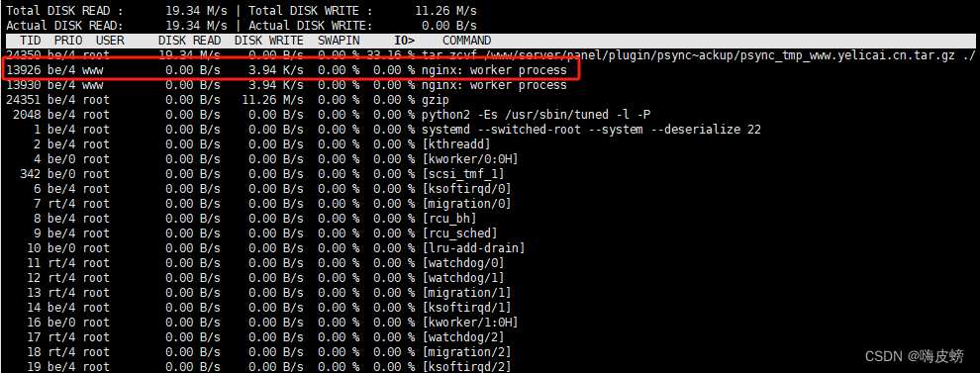Click the PRIO column header
The height and width of the screenshot is (373, 980).
click(67, 41)
